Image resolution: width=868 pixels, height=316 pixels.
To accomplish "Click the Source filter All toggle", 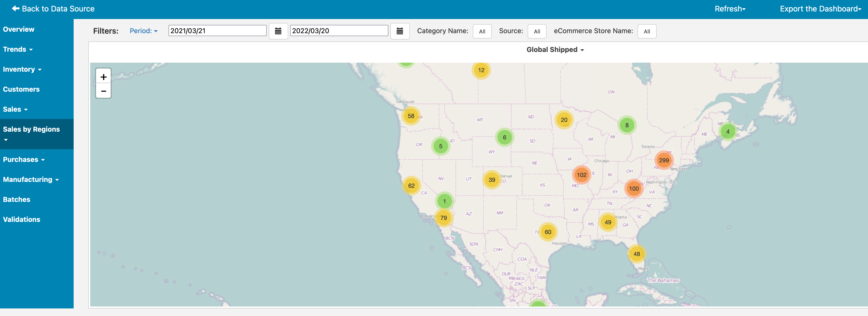I will point(536,31).
